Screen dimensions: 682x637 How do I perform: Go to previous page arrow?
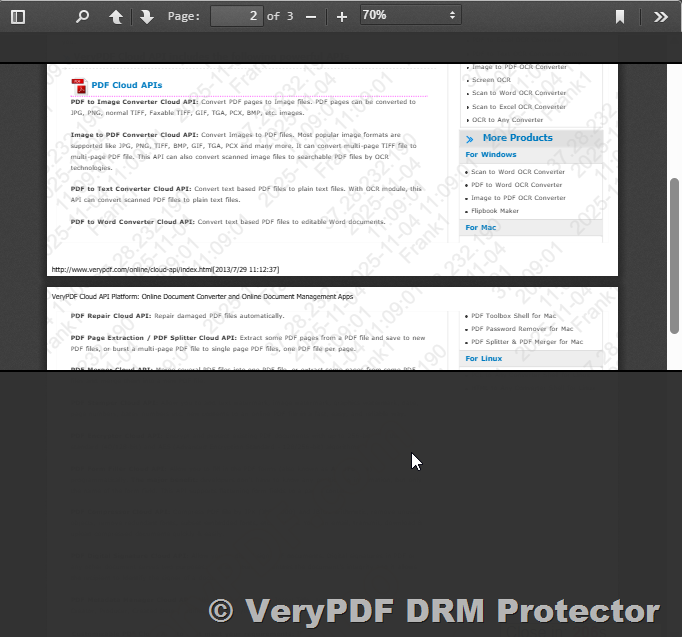pos(116,16)
